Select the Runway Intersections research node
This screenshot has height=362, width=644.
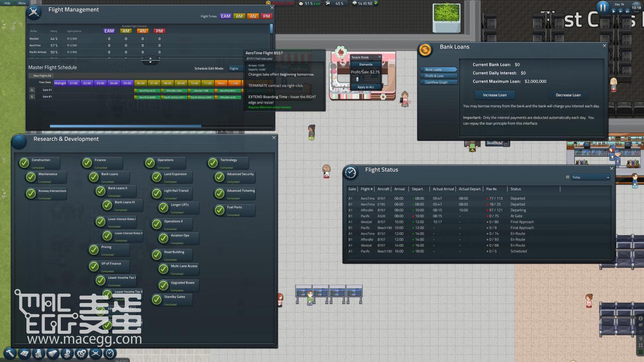coord(46,194)
